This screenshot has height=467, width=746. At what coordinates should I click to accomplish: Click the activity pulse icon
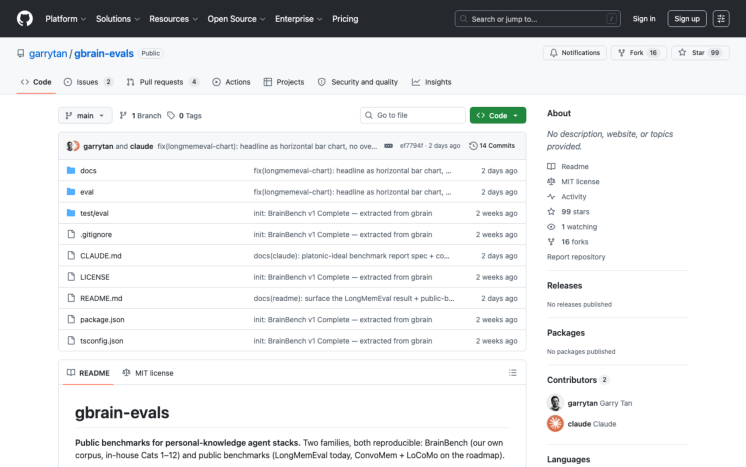pyautogui.click(x=551, y=196)
